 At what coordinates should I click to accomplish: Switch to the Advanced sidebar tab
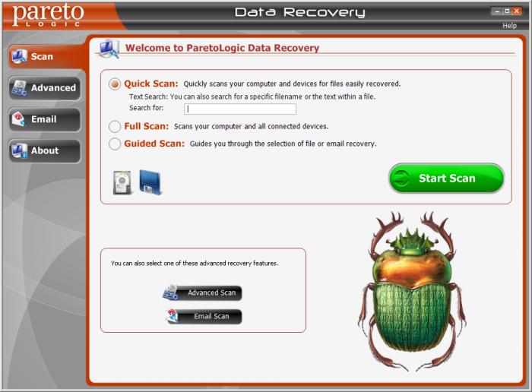[45, 88]
